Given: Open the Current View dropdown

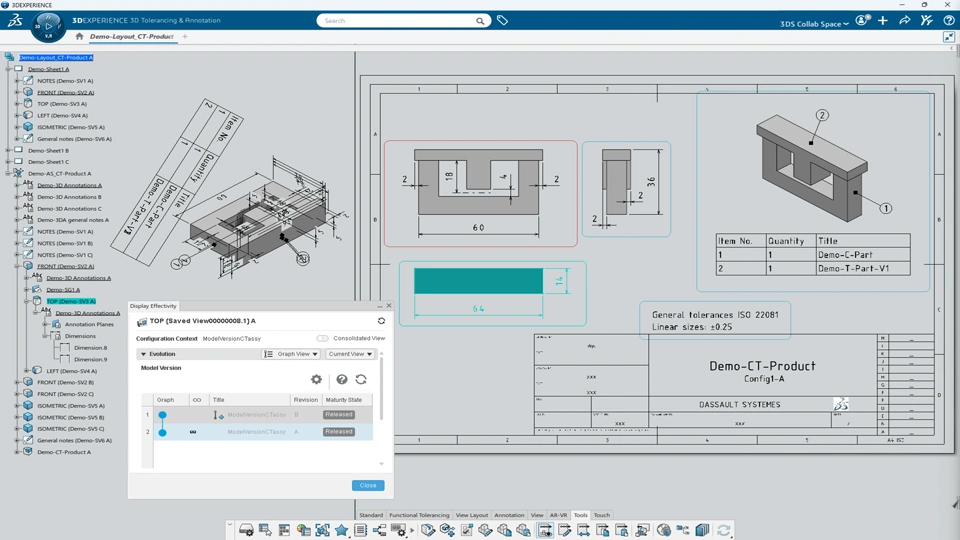Looking at the screenshot, I should click(350, 354).
